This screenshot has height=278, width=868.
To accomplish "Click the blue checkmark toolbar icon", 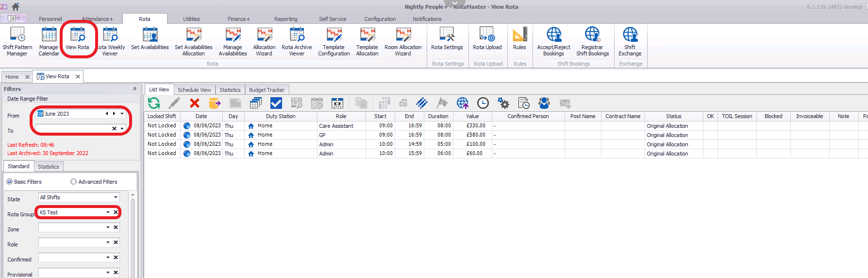I will (x=276, y=103).
